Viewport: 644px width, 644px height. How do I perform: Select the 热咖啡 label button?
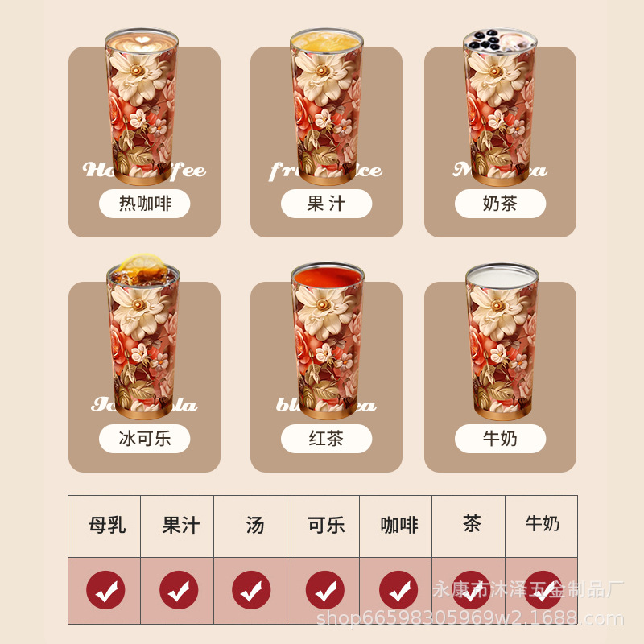click(x=145, y=204)
